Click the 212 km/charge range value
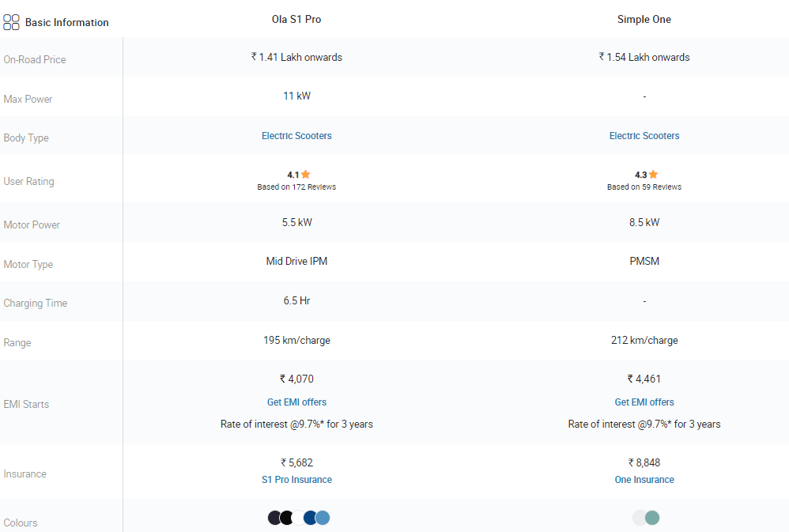Viewport: 789px width, 532px height. (x=644, y=340)
